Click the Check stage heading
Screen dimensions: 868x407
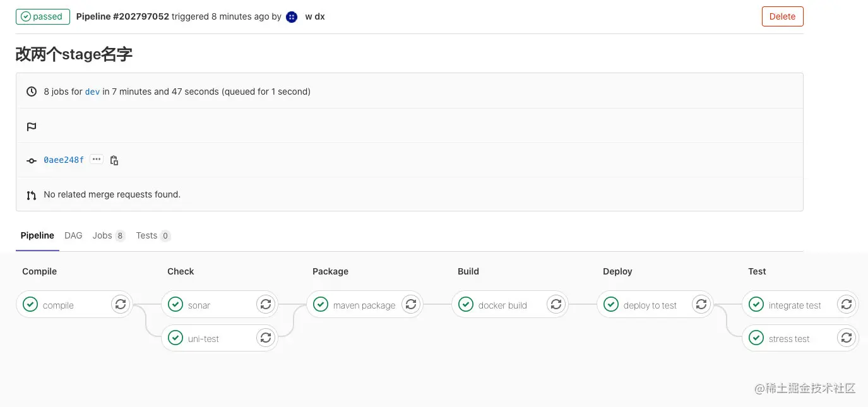click(181, 271)
